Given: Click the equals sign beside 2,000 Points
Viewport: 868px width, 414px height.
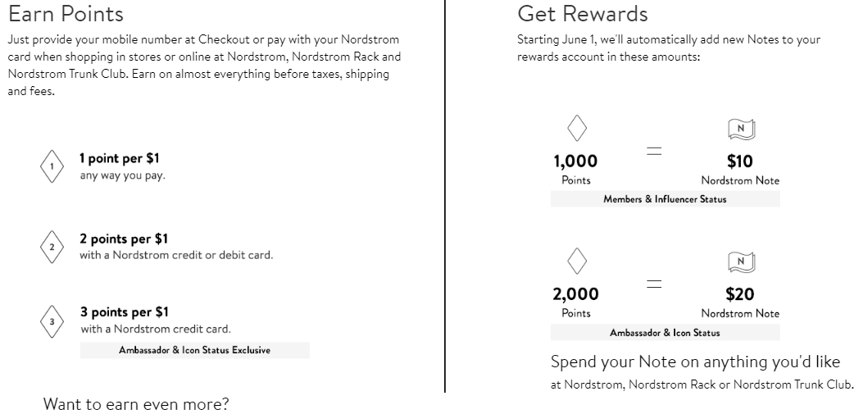Looking at the screenshot, I should [654, 284].
